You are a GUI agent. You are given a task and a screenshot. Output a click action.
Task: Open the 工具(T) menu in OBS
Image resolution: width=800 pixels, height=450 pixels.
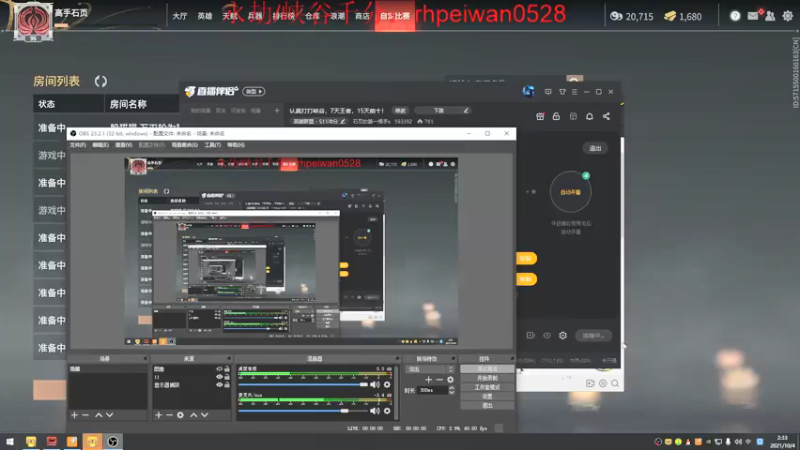pos(213,145)
